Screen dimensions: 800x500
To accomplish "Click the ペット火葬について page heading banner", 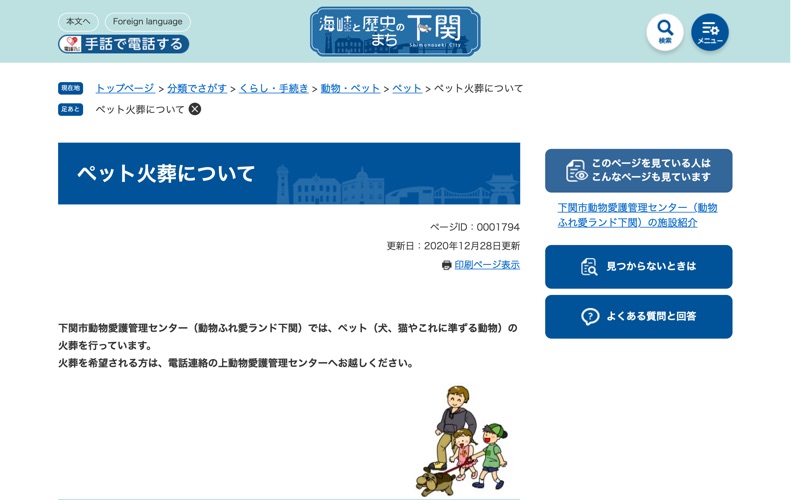I will (x=289, y=173).
